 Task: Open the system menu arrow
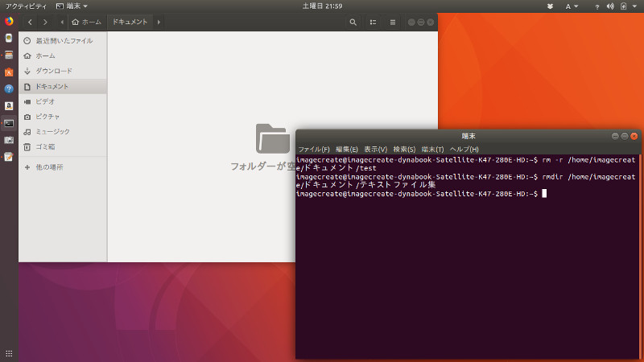(x=634, y=6)
